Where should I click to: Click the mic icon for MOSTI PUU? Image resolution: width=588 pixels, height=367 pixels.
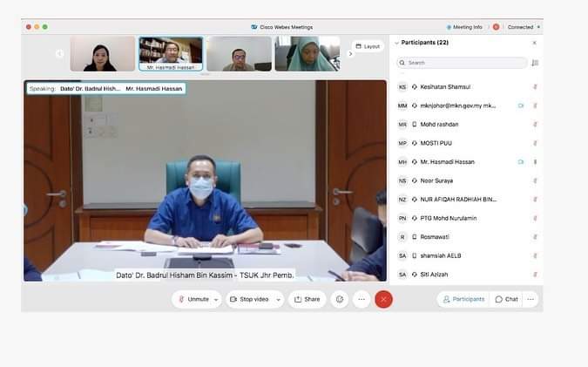[535, 143]
